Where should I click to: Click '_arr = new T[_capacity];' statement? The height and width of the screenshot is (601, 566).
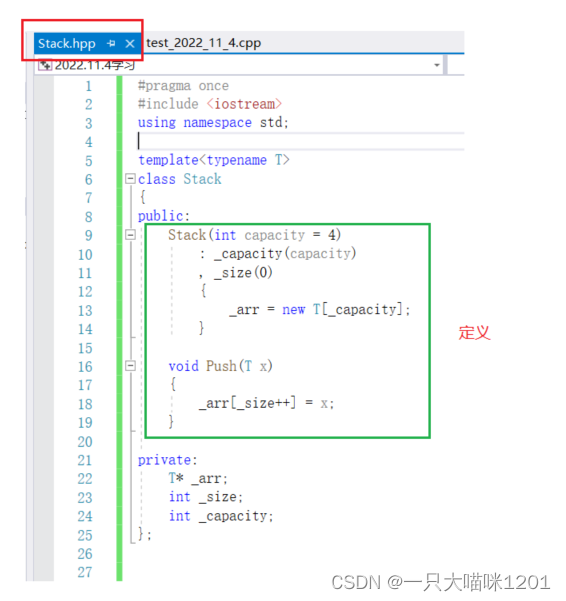320,309
